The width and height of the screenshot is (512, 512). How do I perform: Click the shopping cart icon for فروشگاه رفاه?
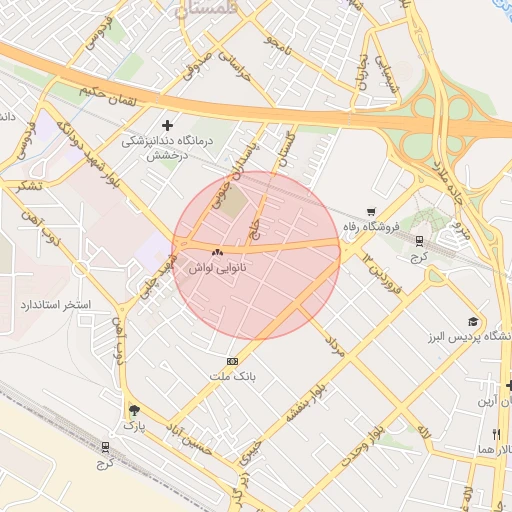(x=371, y=212)
